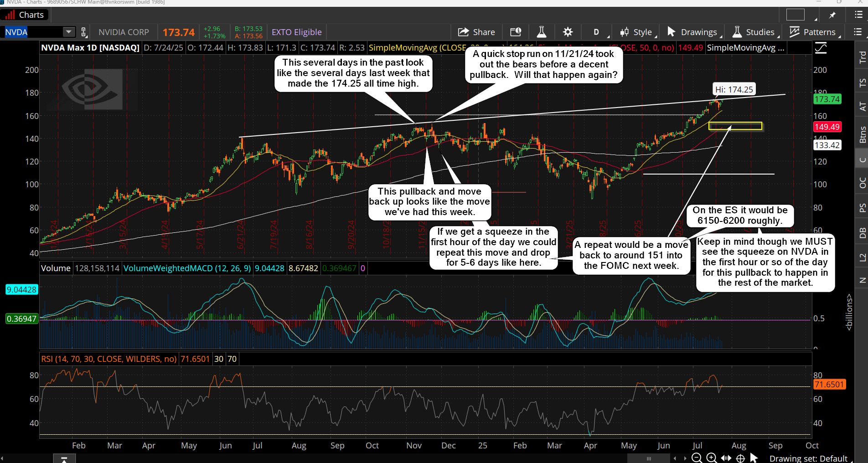Click the list menu icon right of Patterns

click(x=858, y=32)
